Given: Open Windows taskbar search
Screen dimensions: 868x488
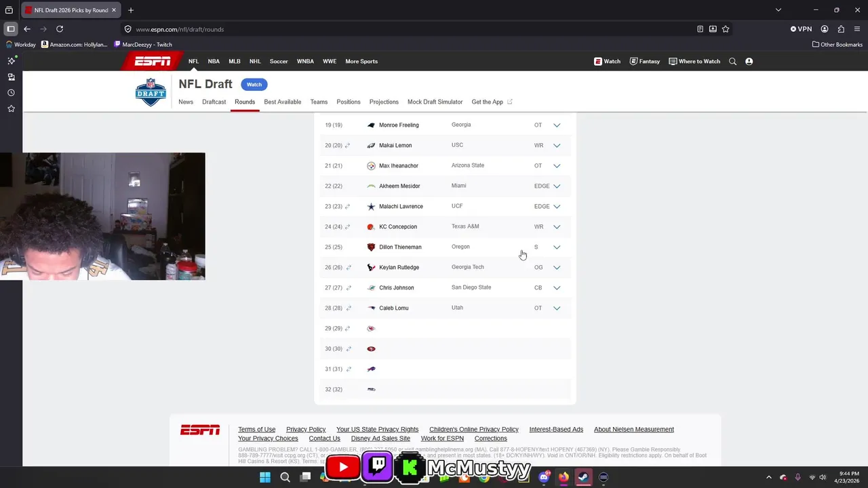Looking at the screenshot, I should coord(285,477).
